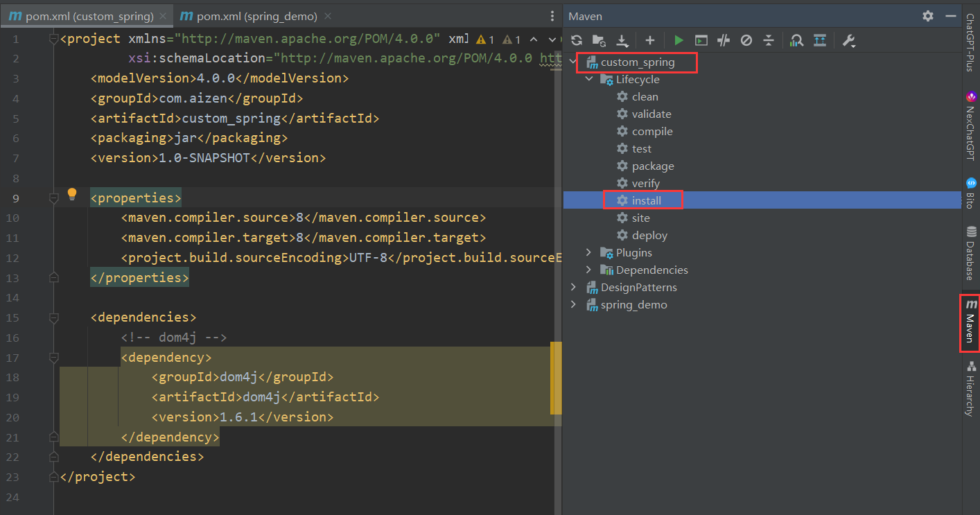Show dependencies diagram icon
Screen dimensions: 980x515
(x=820, y=41)
